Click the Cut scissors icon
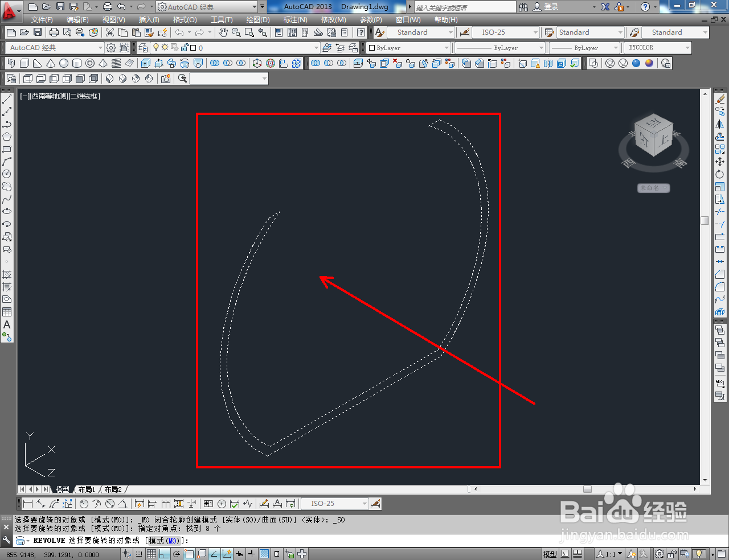This screenshot has width=729, height=560. [x=110, y=32]
